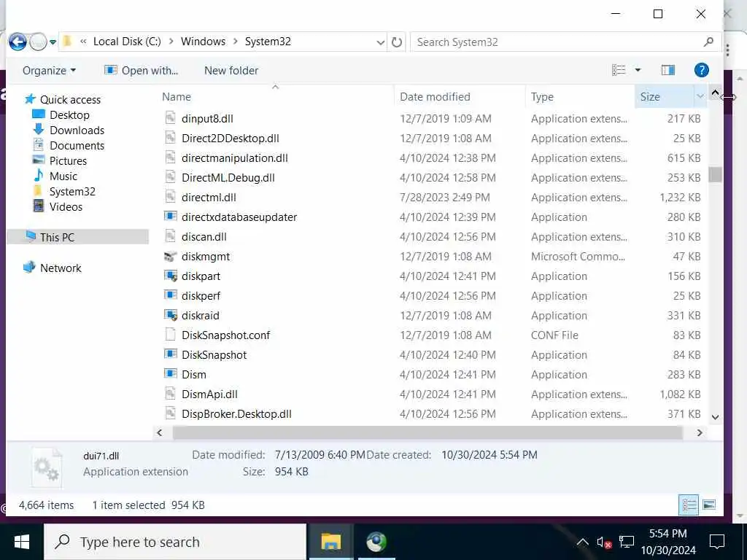The image size is (747, 560).
Task: Select the DismApi.dll file icon
Action: (170, 394)
